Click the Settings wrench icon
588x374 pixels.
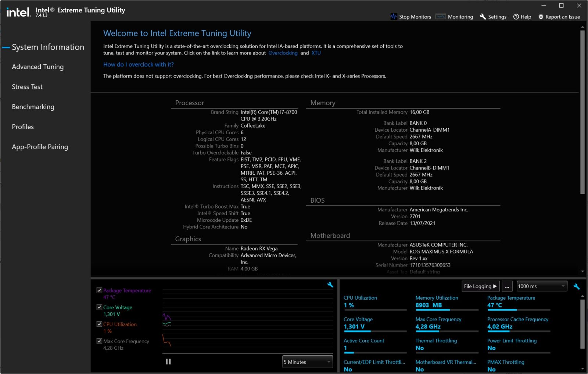pos(483,17)
